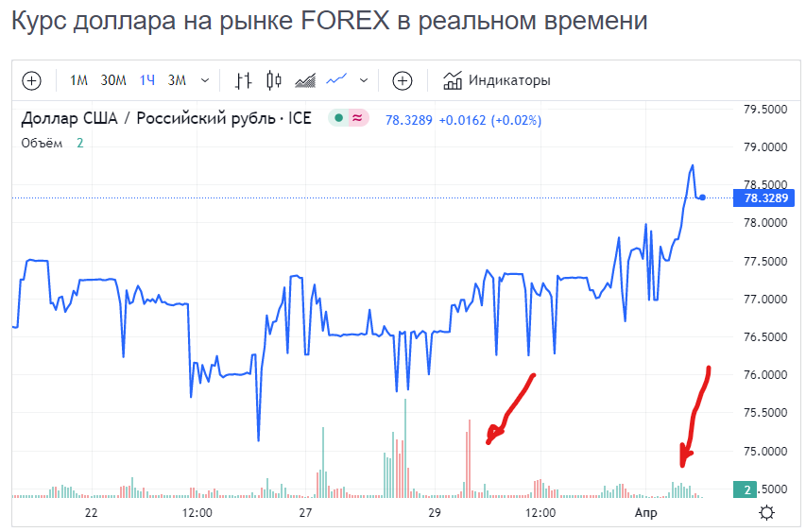Expand the timeframe intervals dropdown
Screen dimensions: 806x532
(205, 80)
